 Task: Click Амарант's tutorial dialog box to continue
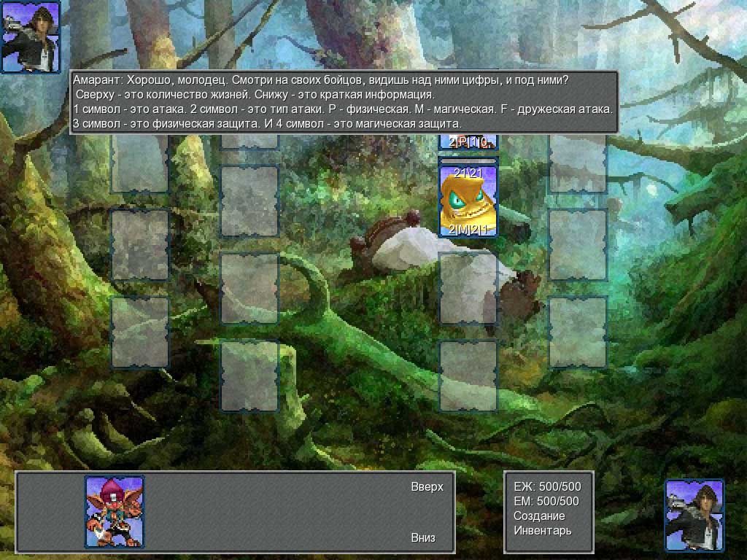pyautogui.click(x=344, y=102)
